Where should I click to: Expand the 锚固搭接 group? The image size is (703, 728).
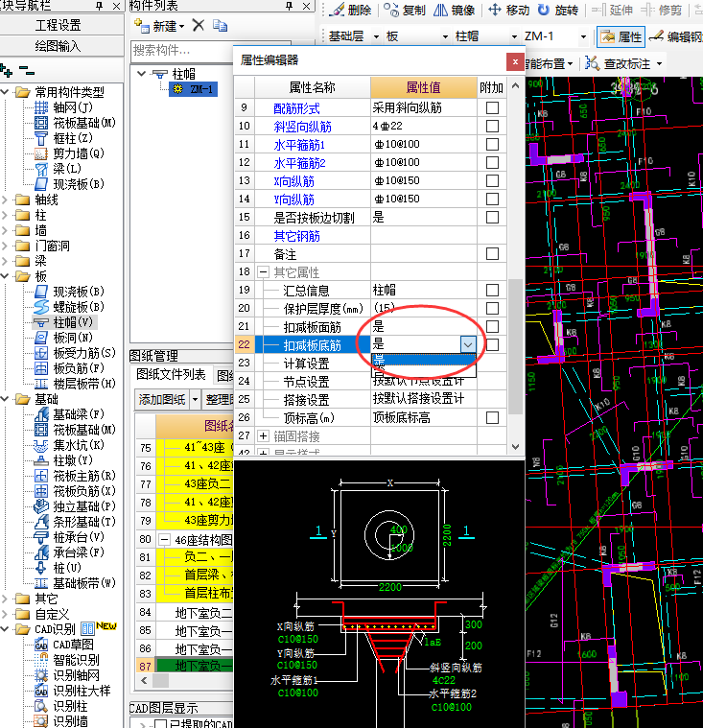click(264, 436)
